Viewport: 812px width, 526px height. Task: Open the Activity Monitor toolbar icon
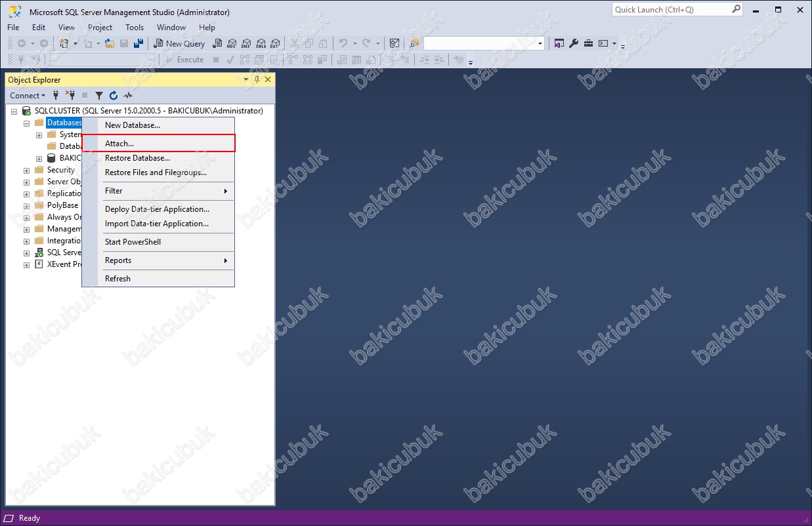(x=395, y=43)
